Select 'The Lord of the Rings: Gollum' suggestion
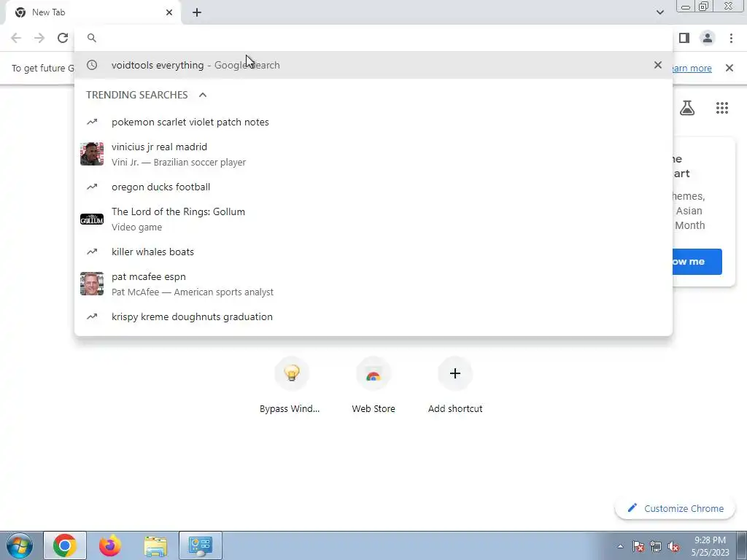 click(x=373, y=219)
